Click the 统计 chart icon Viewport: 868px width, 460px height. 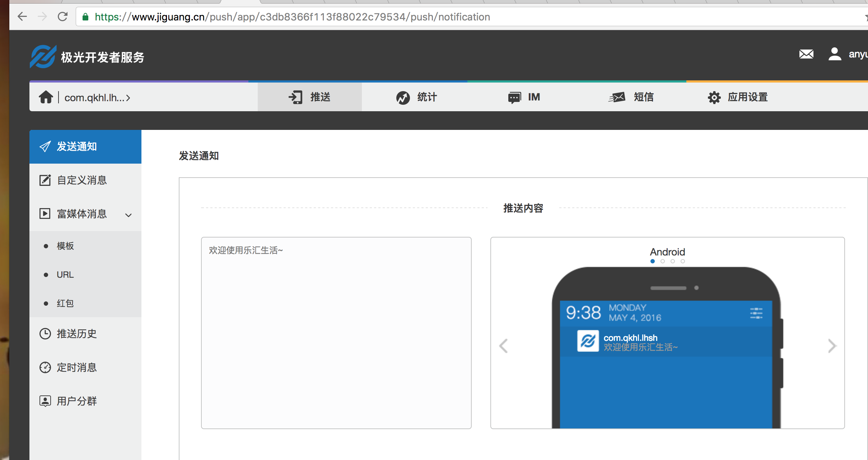403,98
